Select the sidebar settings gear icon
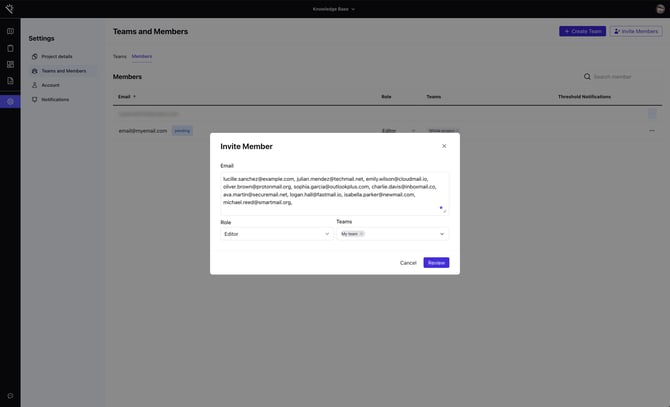The height and width of the screenshot is (407, 670). coord(10,102)
